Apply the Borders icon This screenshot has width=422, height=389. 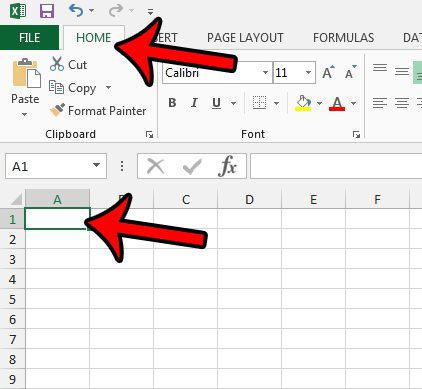pos(259,103)
